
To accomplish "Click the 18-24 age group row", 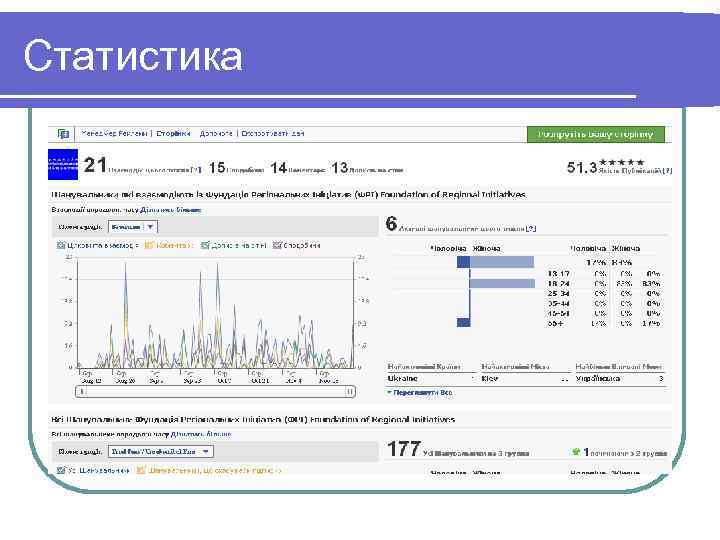I will click(604, 284).
